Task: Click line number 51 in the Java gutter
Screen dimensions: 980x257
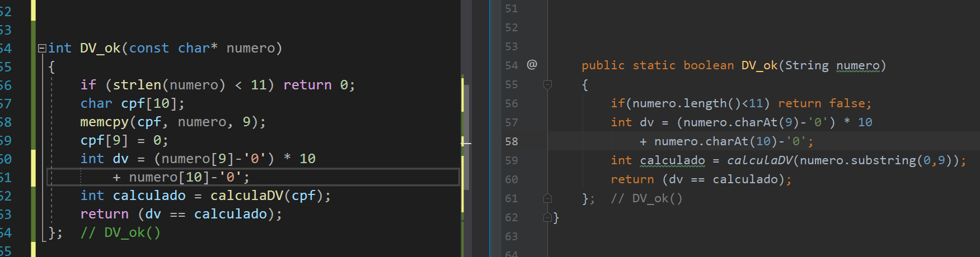Action: (511, 8)
